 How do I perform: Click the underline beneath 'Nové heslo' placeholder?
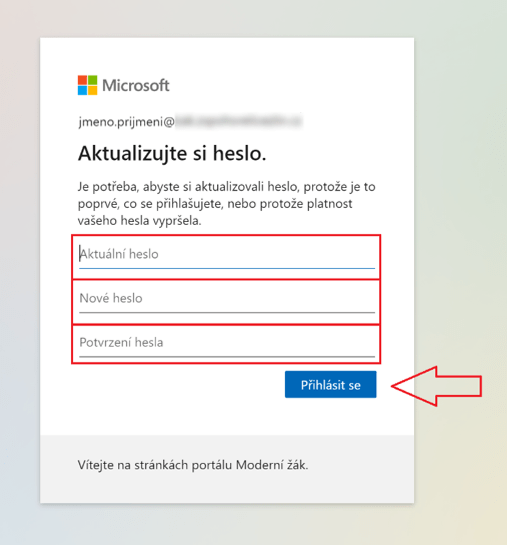coord(227,312)
